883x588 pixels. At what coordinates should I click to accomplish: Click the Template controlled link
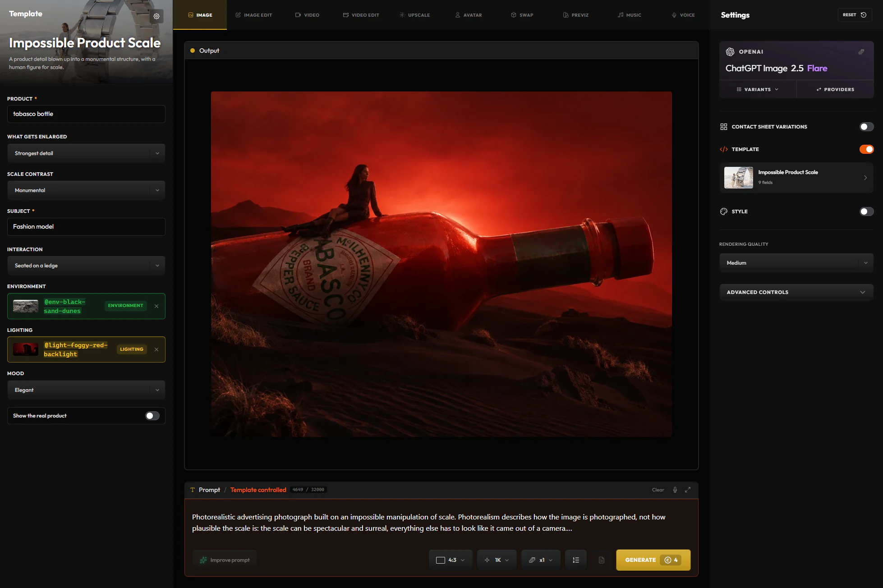(x=258, y=490)
